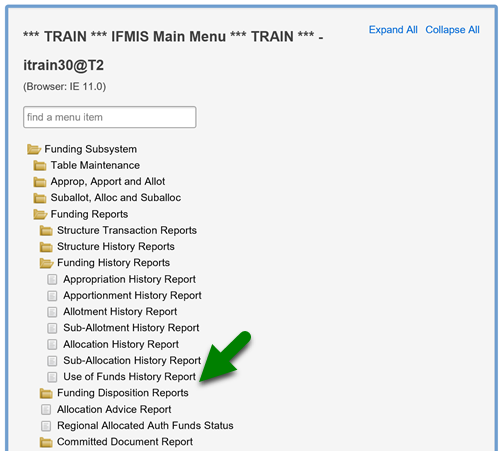Open Apportionment History Report

tap(132, 296)
